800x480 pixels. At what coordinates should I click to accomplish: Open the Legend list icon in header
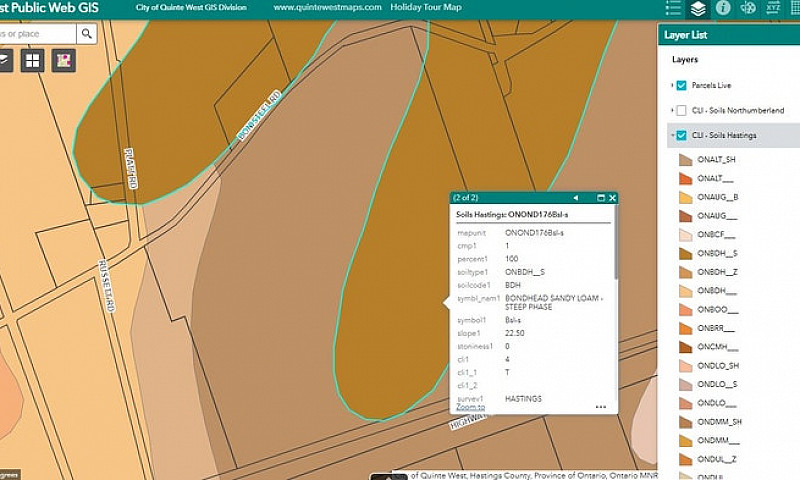click(673, 8)
